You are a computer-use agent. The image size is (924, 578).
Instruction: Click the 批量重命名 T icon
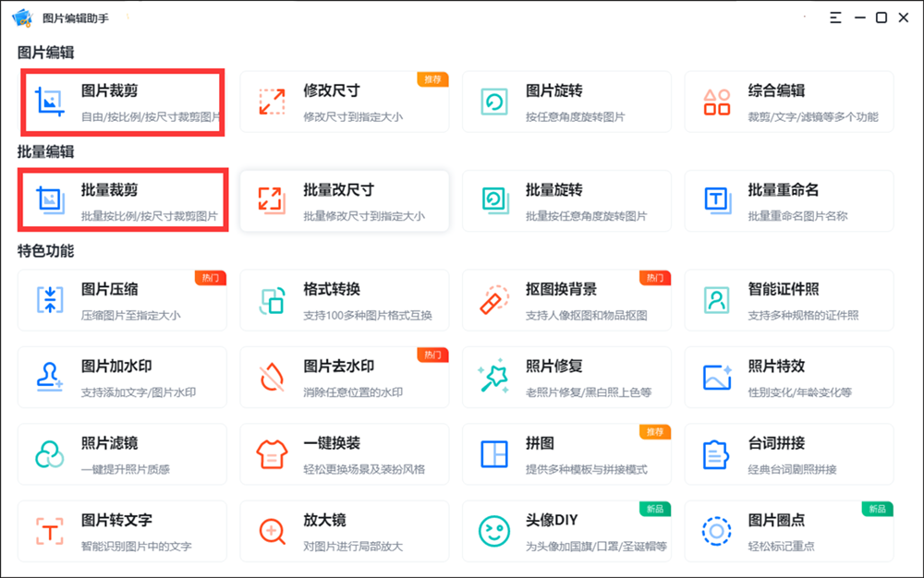tap(717, 200)
